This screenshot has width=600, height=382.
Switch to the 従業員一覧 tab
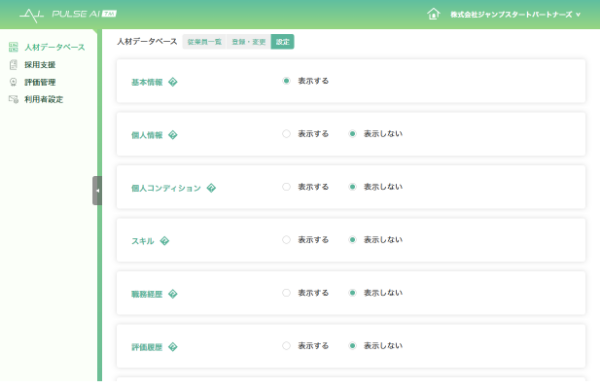coord(204,42)
